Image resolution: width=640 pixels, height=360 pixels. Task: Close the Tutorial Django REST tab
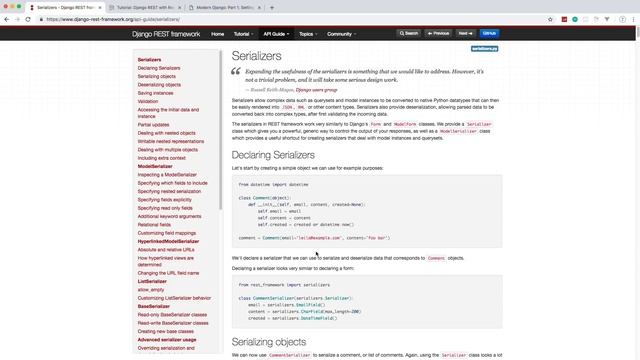coord(179,7)
